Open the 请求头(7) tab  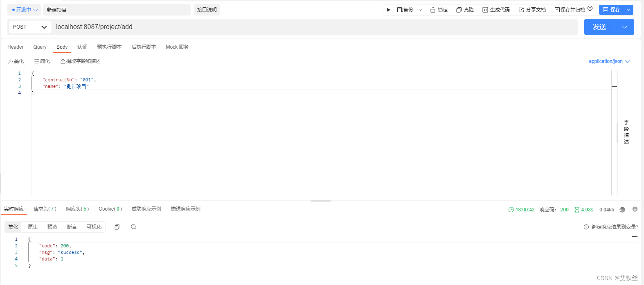click(45, 209)
